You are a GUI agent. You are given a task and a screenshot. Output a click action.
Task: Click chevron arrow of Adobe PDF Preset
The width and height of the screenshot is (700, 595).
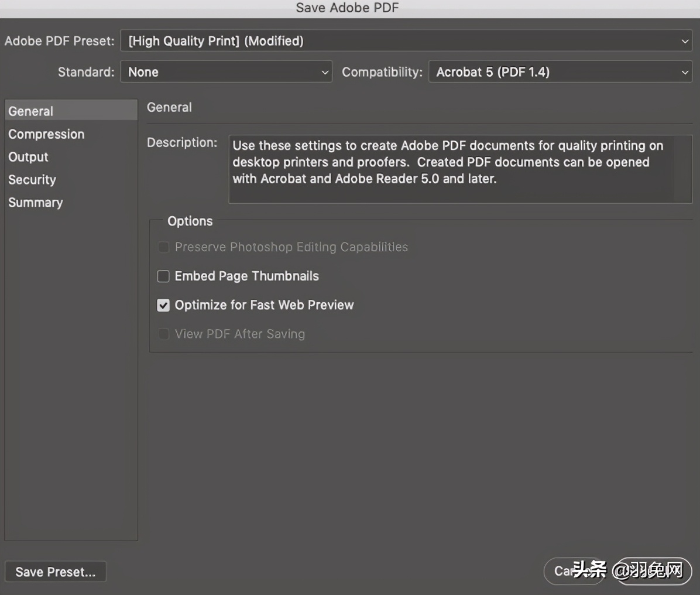pos(685,41)
